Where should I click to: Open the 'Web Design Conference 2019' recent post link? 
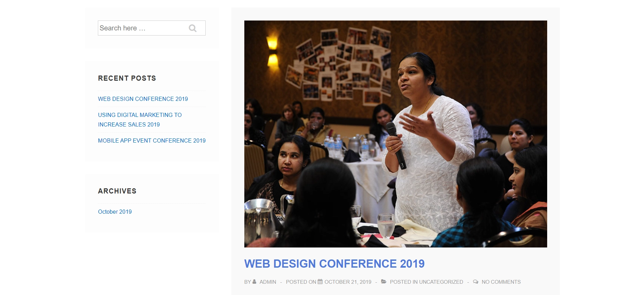click(x=143, y=99)
